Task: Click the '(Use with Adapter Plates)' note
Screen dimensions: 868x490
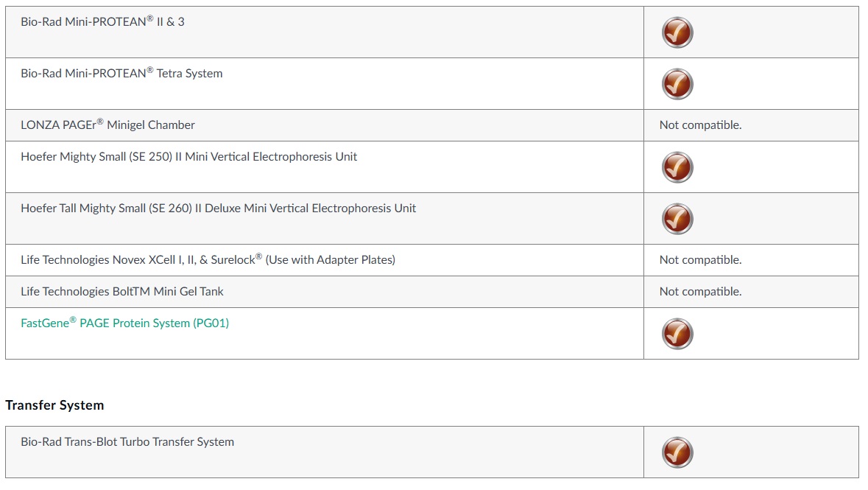Action: coord(331,260)
